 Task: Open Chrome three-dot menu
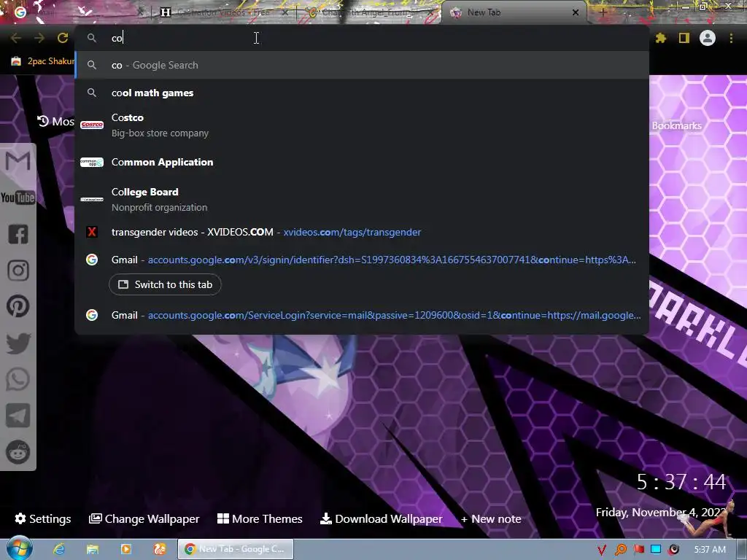point(731,38)
